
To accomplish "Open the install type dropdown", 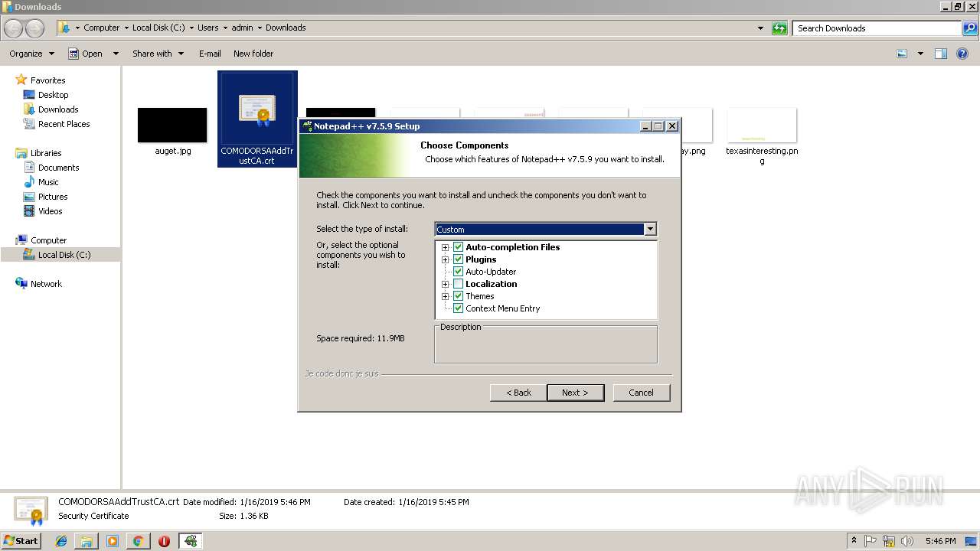I will [x=650, y=229].
